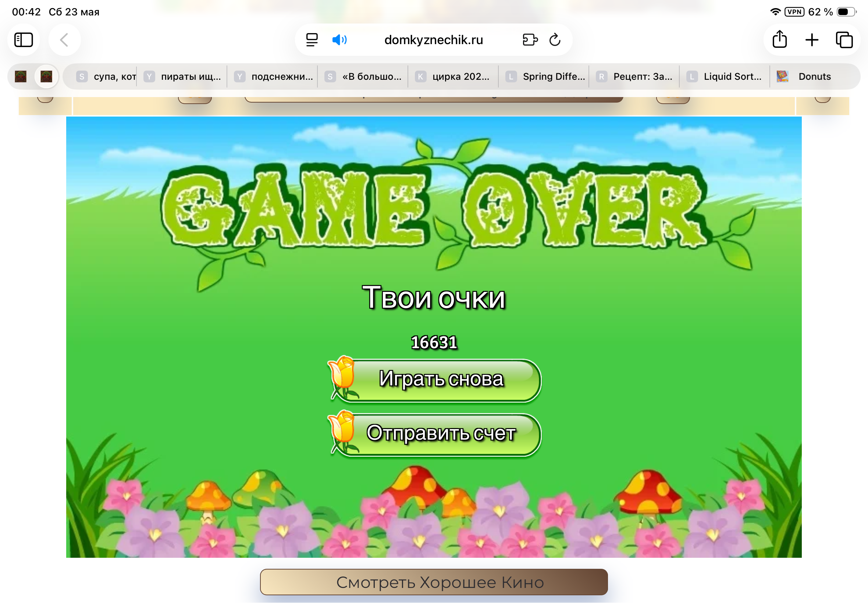Open the extensions icon in address bar
Viewport: 868px width, 603px height.
click(530, 40)
